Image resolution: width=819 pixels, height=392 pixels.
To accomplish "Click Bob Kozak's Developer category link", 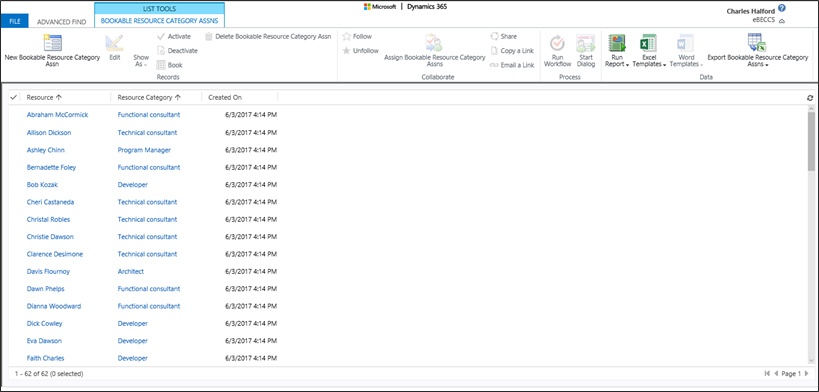I will 133,185.
